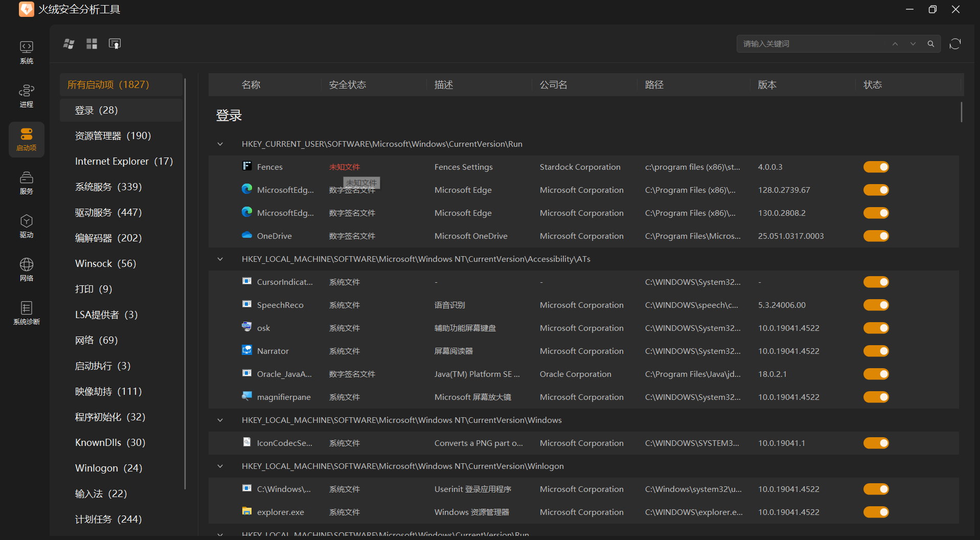Disable the Fences startup toggle
Screen dimensions: 980x540
(x=876, y=167)
